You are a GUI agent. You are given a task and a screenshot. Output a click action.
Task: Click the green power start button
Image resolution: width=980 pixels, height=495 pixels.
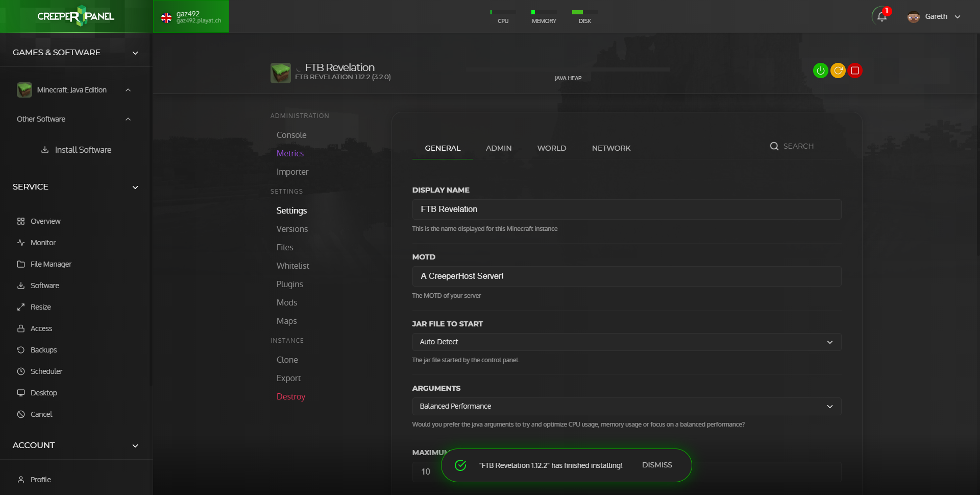820,70
